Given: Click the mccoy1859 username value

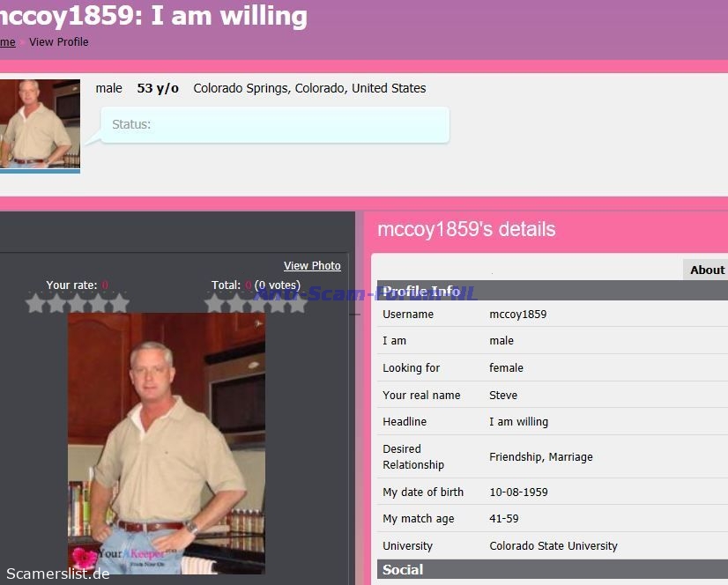Looking at the screenshot, I should pos(517,315).
